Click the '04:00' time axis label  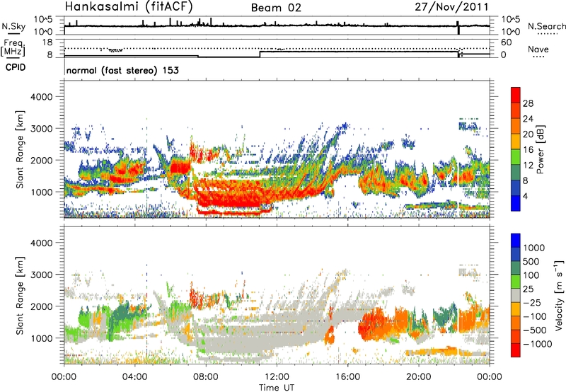click(x=135, y=377)
